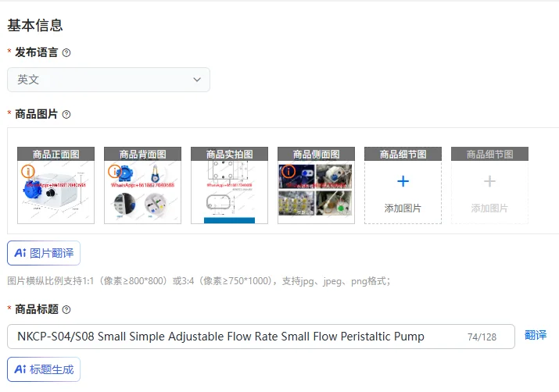Click 添加图片 in first 商品细节图 slot

pos(403,208)
